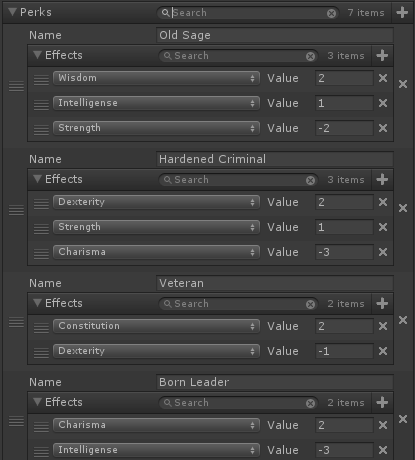
Task: Remove the Wisdom effect from Old Sage
Action: pos(383,78)
